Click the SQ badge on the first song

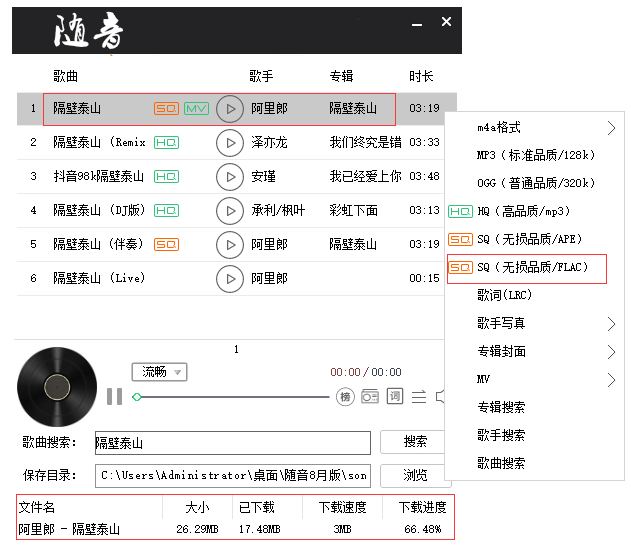click(x=166, y=109)
